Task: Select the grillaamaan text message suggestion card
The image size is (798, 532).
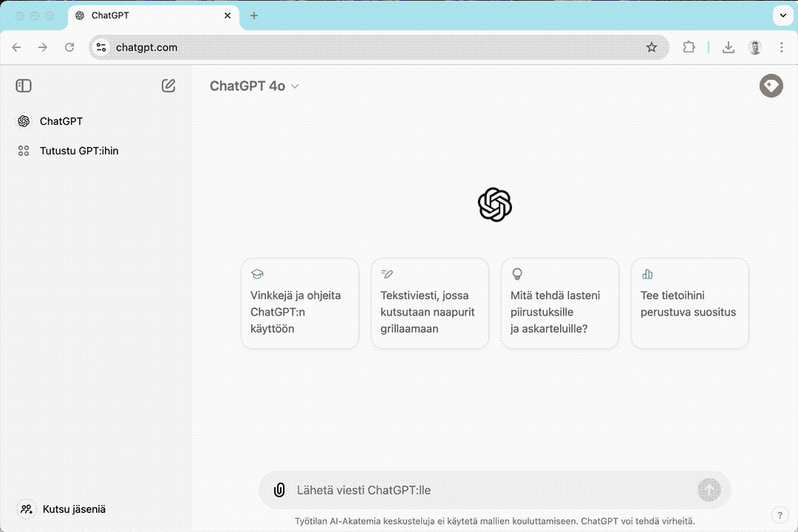Action: pyautogui.click(x=429, y=303)
